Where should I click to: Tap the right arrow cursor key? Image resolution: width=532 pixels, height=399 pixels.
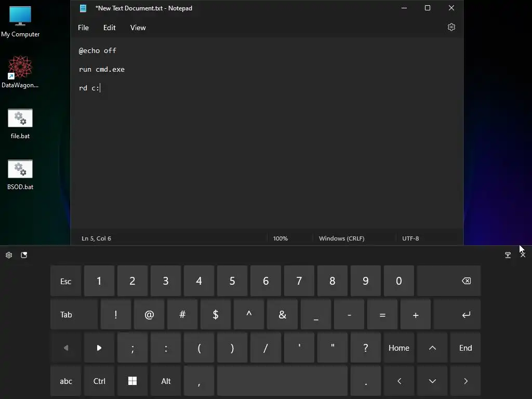[465, 381]
